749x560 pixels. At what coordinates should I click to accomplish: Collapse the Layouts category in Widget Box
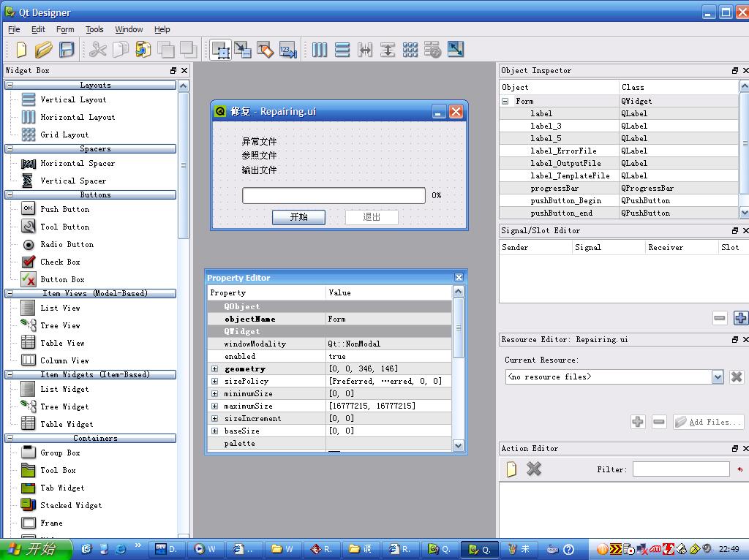tap(10, 85)
